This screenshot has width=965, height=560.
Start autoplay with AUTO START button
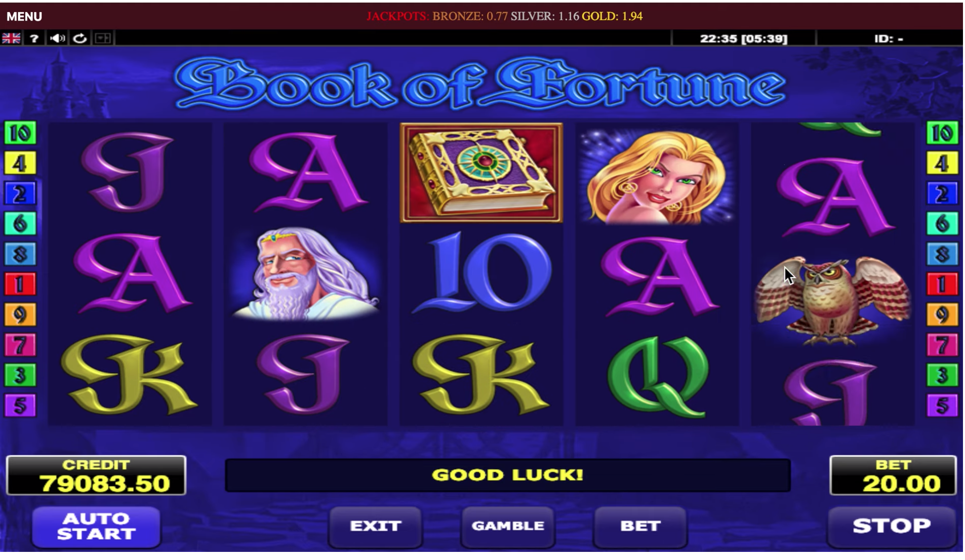(96, 527)
